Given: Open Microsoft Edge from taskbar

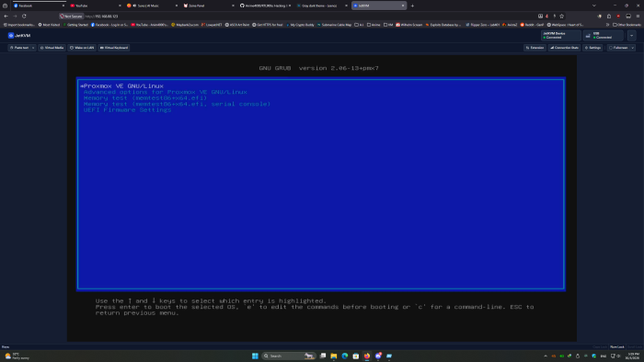Looking at the screenshot, I should pos(345,356).
